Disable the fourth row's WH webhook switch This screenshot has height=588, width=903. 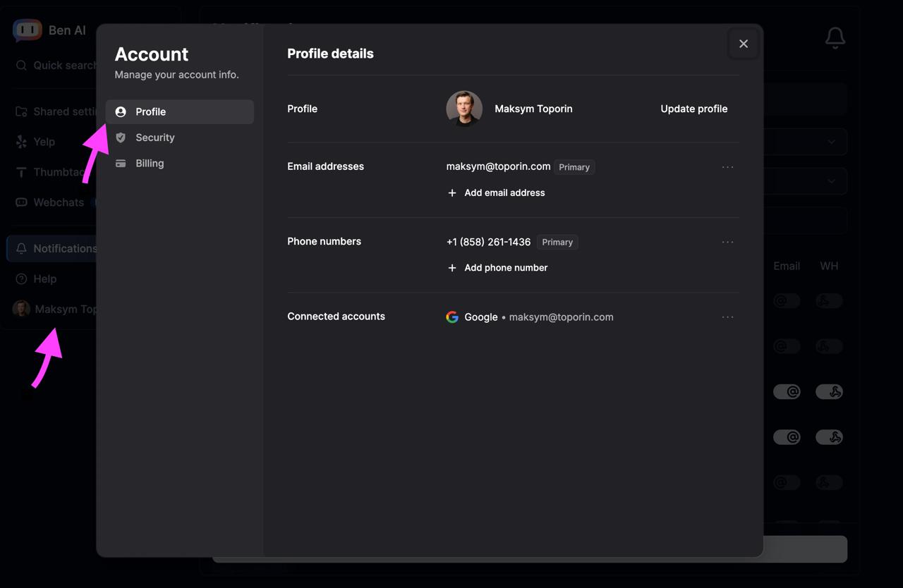click(x=829, y=437)
